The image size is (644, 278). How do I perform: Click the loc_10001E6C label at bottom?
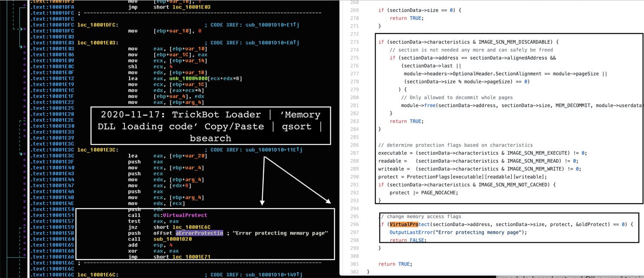click(98, 275)
